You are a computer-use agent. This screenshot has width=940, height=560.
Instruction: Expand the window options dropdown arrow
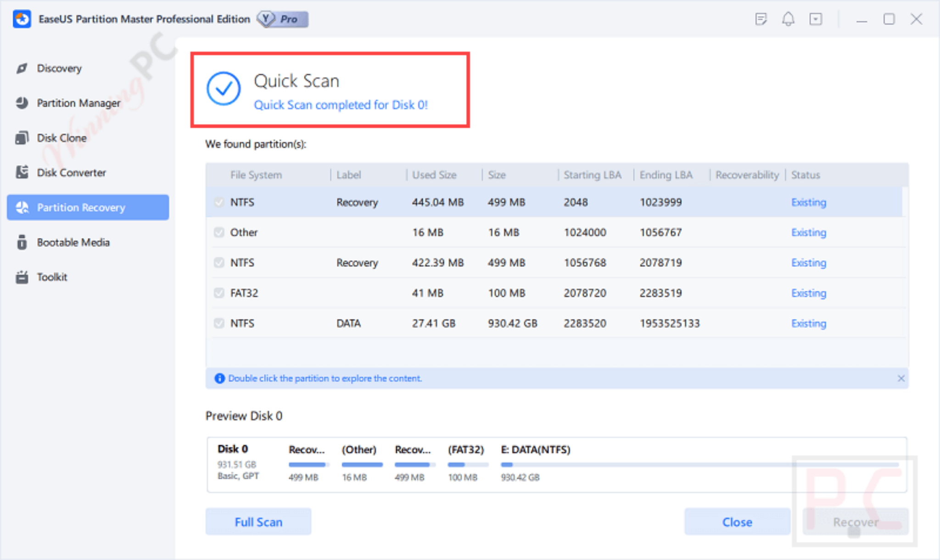(816, 19)
